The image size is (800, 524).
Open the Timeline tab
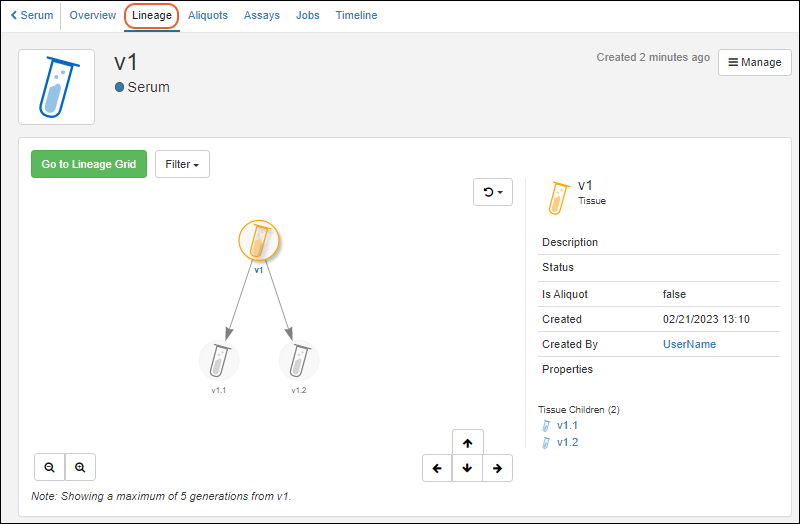[x=356, y=16]
